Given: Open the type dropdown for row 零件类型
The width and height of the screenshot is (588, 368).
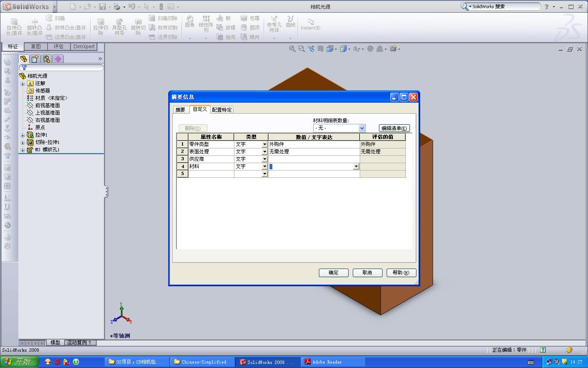Looking at the screenshot, I should 265,144.
